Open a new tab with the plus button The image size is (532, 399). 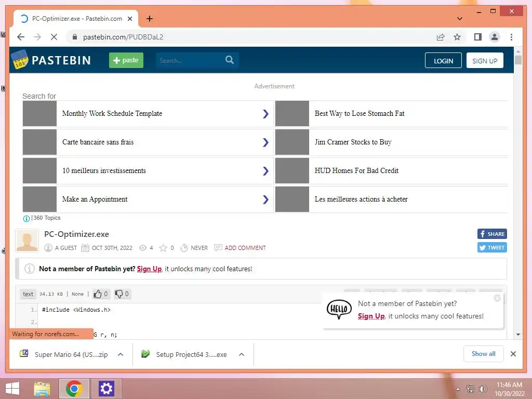[149, 19]
